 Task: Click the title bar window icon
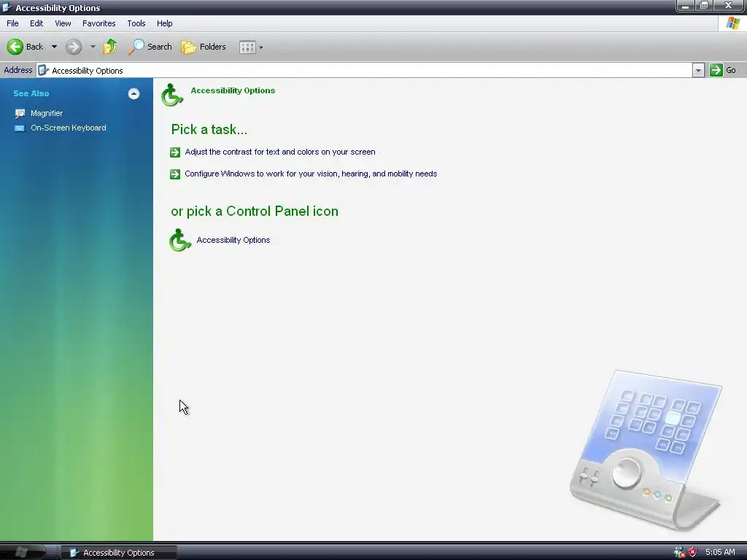point(7,7)
